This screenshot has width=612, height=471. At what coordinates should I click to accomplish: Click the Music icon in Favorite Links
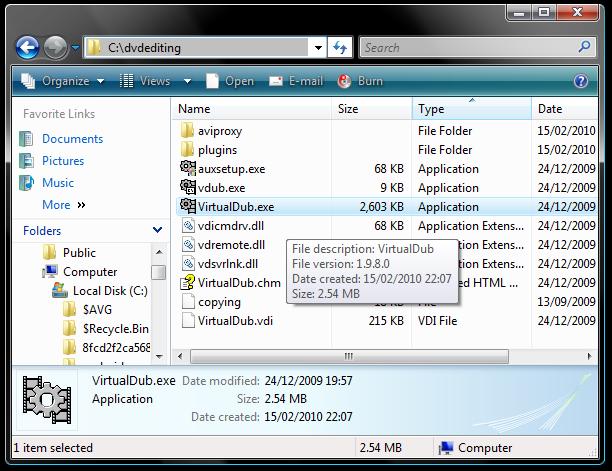tap(26, 183)
